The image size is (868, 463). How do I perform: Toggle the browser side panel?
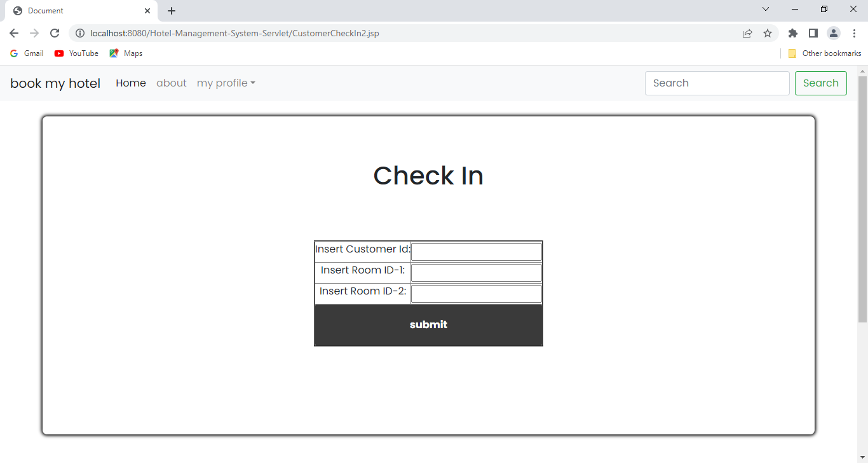pyautogui.click(x=813, y=33)
